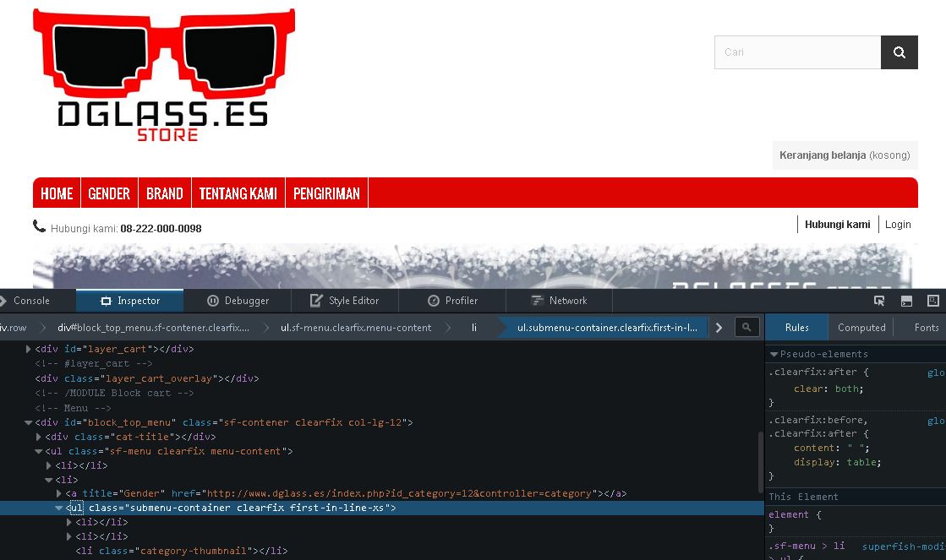Click the banner image below the menu

(475, 266)
